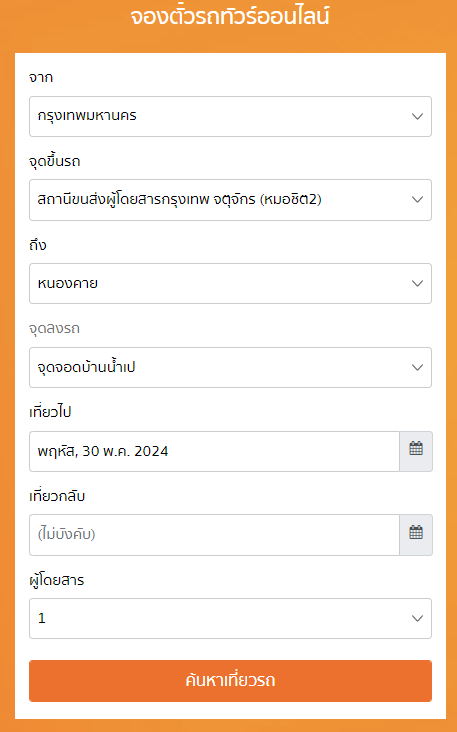This screenshot has height=732, width=457.
Task: Click the จาก label
Action: click(x=41, y=77)
